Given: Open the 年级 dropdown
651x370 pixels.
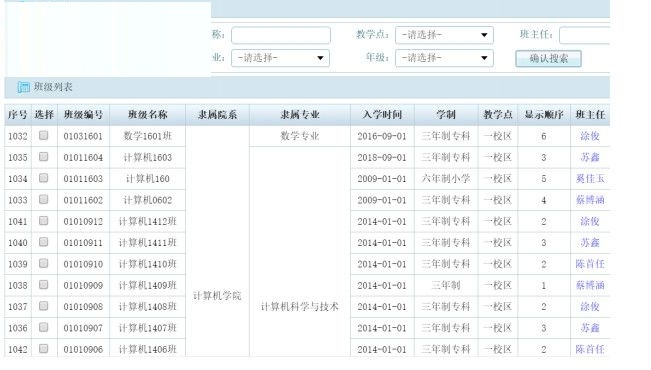Looking at the screenshot, I should pos(444,58).
